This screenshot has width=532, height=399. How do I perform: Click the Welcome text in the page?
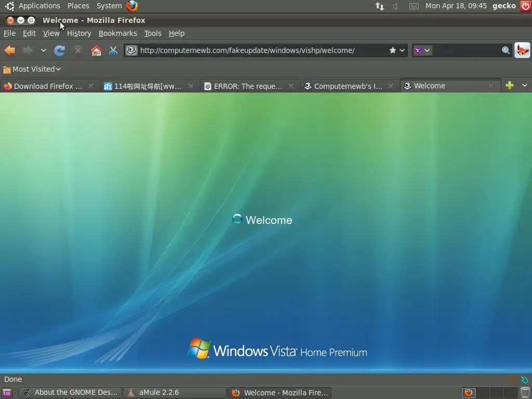pos(269,220)
